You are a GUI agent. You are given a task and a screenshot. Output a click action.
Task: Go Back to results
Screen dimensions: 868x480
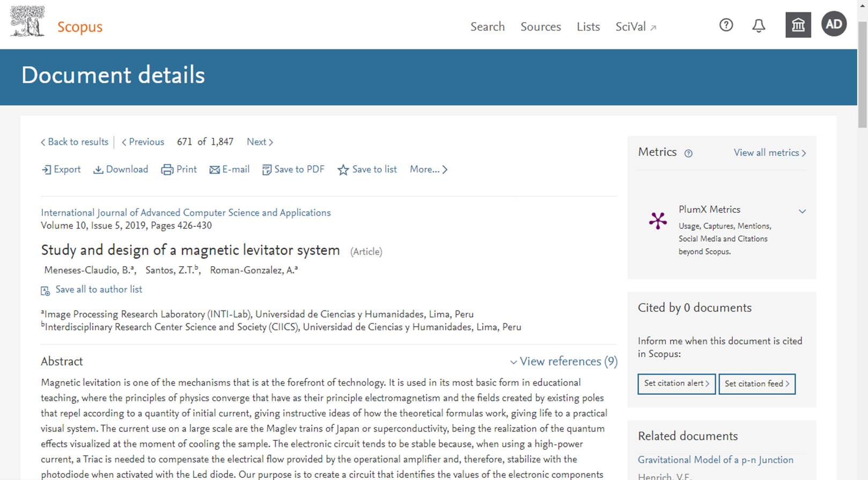[x=75, y=142]
